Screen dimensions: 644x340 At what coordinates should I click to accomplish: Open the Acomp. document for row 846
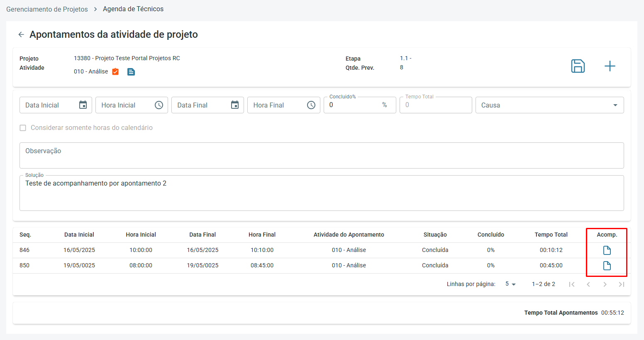(x=607, y=250)
